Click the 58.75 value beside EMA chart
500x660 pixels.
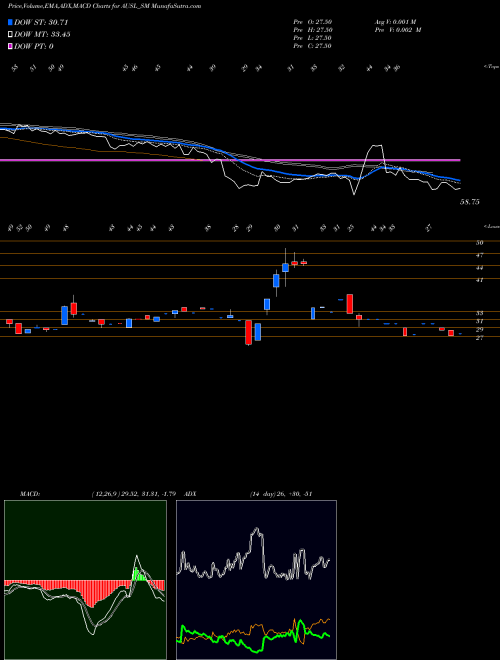pos(470,202)
